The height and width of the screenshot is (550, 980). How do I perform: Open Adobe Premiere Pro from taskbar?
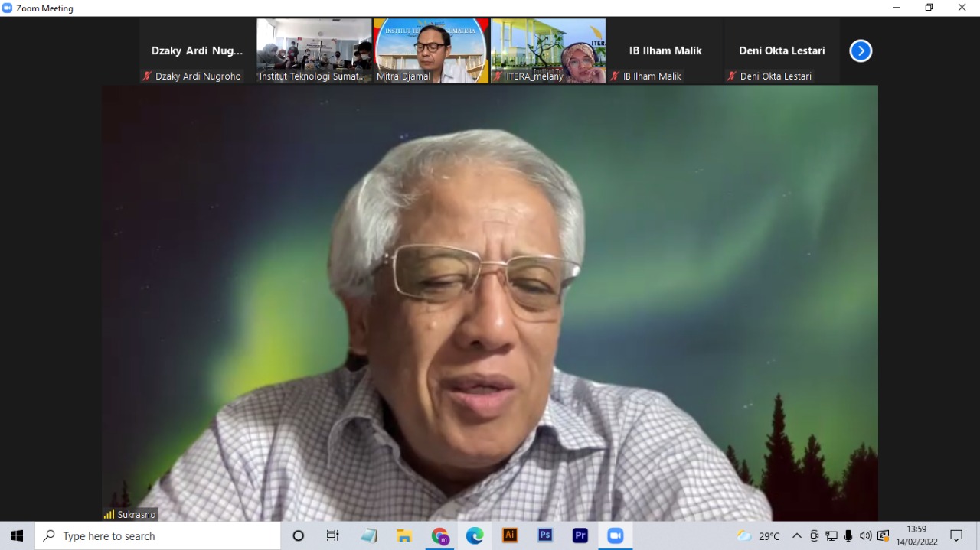coord(580,536)
